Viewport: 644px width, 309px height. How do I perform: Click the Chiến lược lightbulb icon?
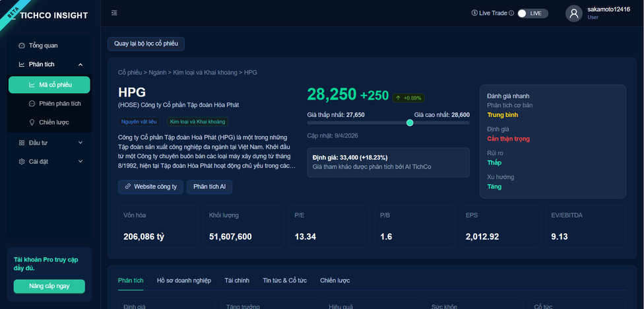[32, 122]
